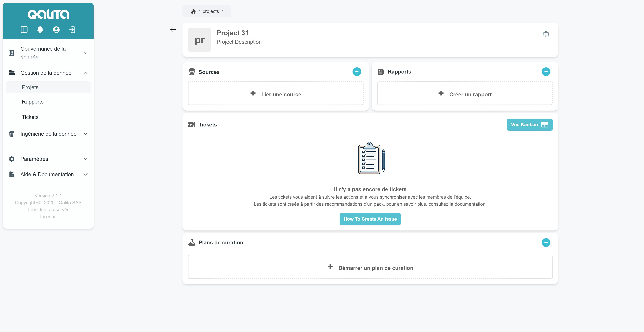The width and height of the screenshot is (644, 332).
Task: Click the Sources database icon
Action: 192,72
